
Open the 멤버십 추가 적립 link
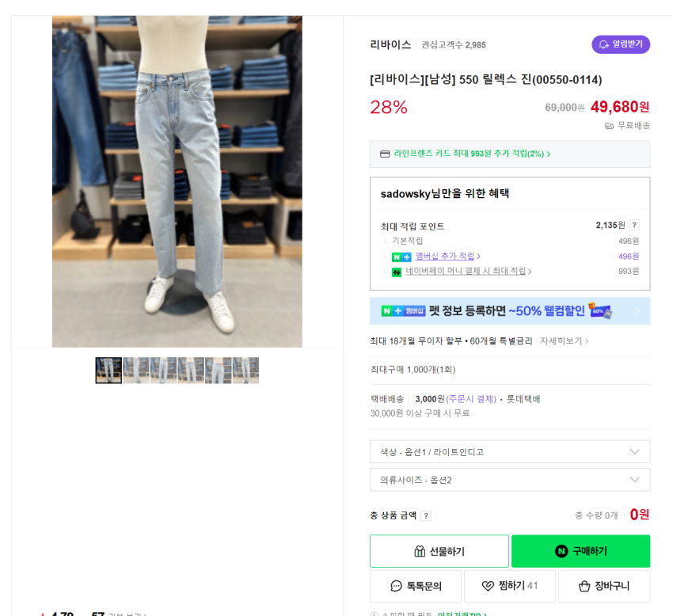447,257
